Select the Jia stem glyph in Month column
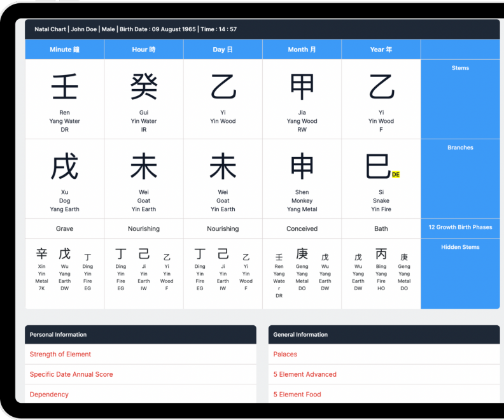 pos(302,87)
